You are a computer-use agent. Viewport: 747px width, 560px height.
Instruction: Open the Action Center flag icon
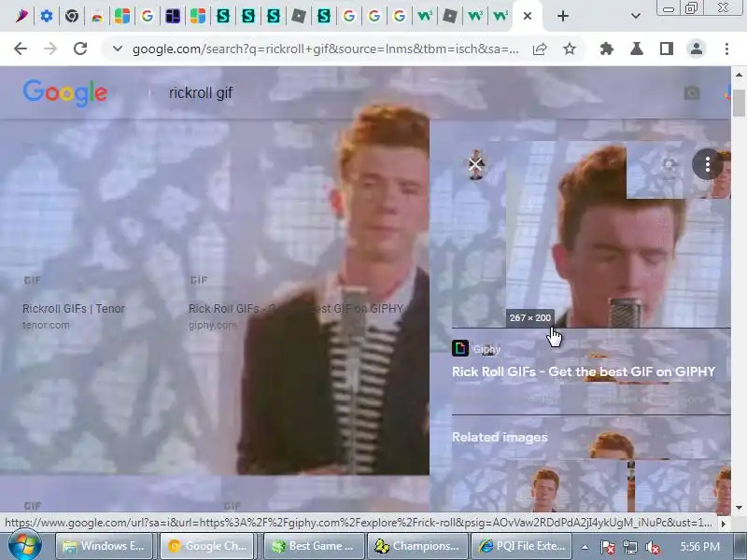coord(607,547)
